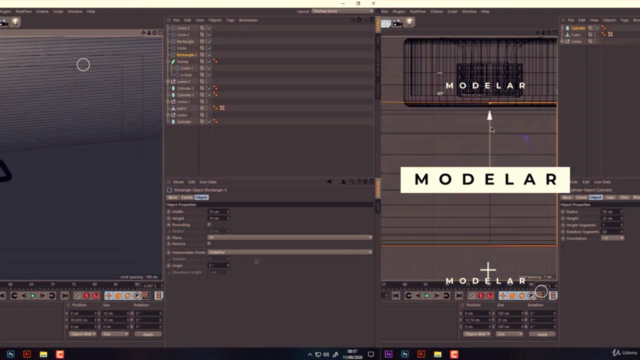Click Apply in left window coordinates panel

coord(148,334)
